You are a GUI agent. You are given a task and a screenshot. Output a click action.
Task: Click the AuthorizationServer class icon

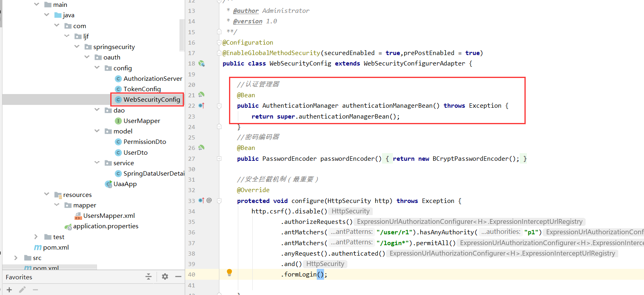click(x=118, y=79)
